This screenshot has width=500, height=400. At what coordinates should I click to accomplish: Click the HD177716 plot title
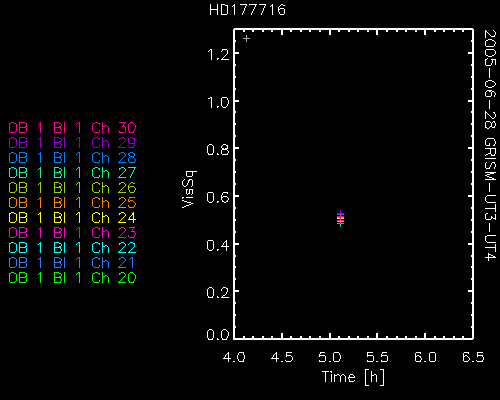tap(247, 10)
